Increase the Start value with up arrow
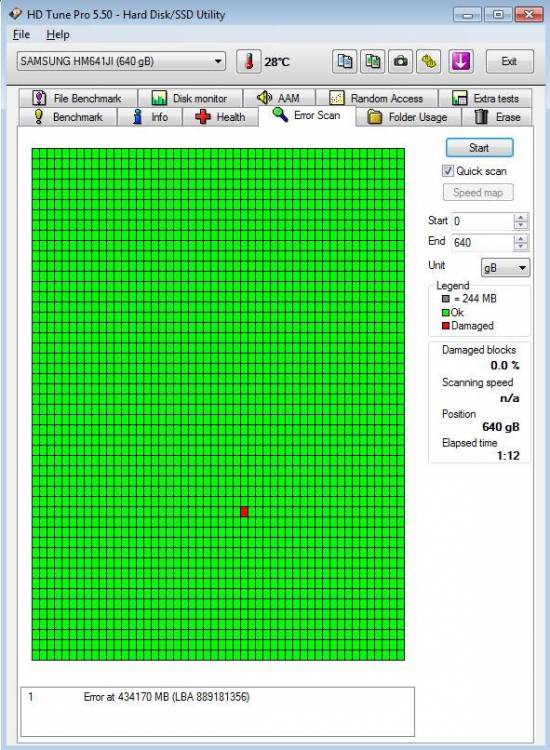This screenshot has height=750, width=550. click(x=520, y=217)
